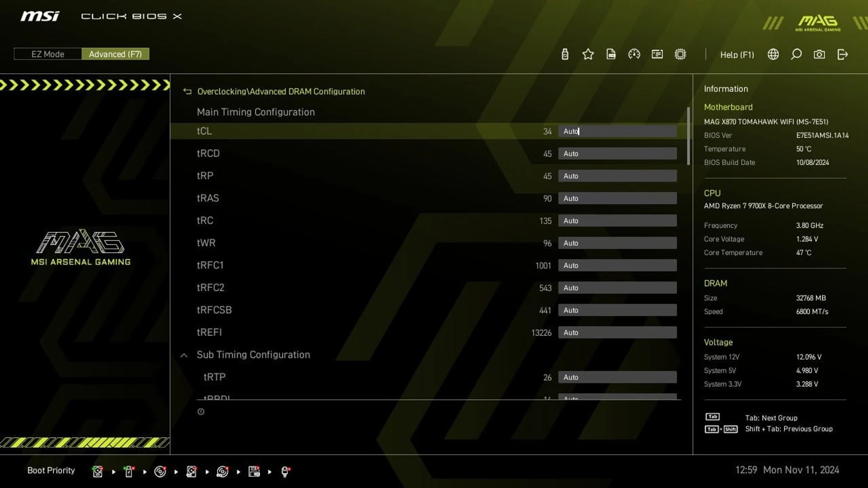Select the first optical disc boot icon

(x=160, y=471)
